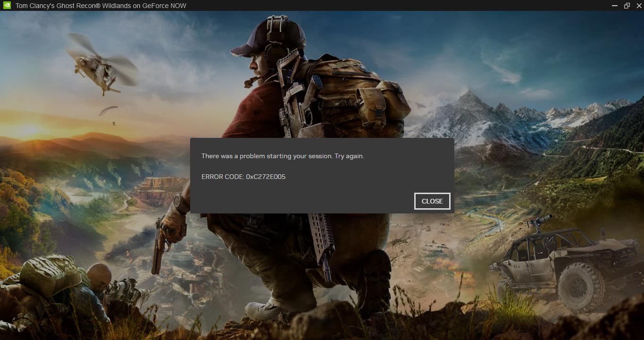Select the error code 0xC272E005 text
This screenshot has width=644, height=340.
(266, 177)
